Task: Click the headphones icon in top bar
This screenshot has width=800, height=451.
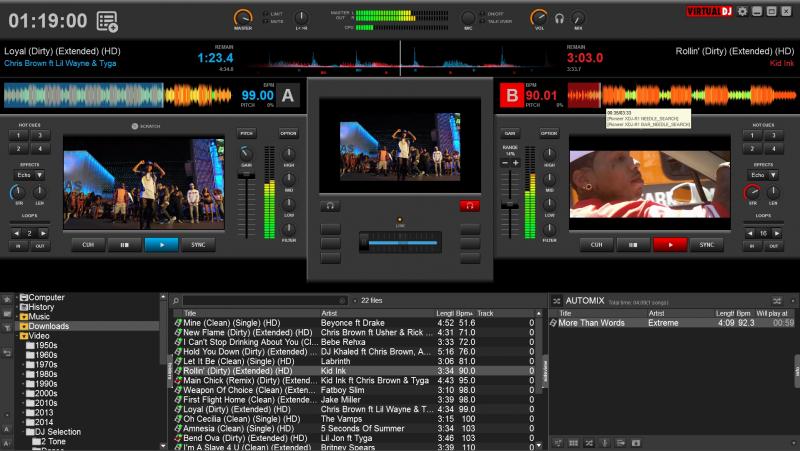Action: (x=559, y=19)
